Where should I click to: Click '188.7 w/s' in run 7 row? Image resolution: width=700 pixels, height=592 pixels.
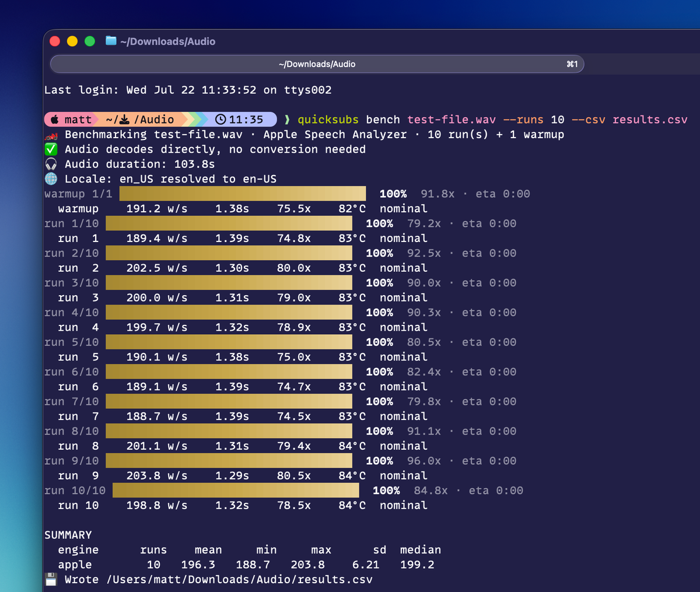[157, 416]
